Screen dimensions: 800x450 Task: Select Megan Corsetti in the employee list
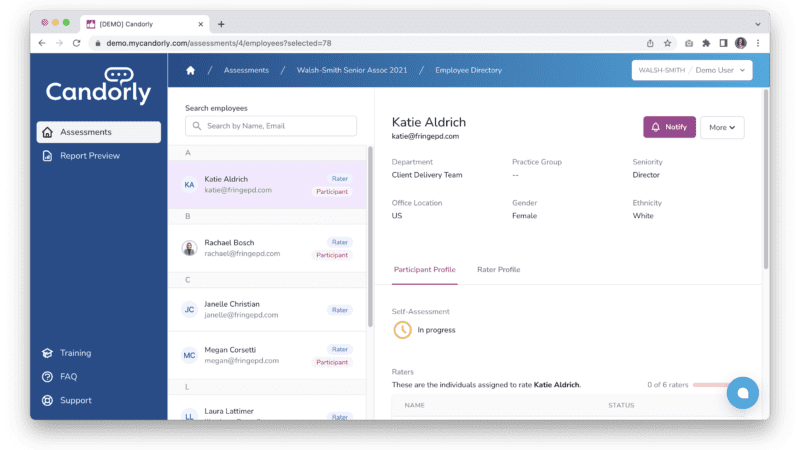pyautogui.click(x=267, y=355)
